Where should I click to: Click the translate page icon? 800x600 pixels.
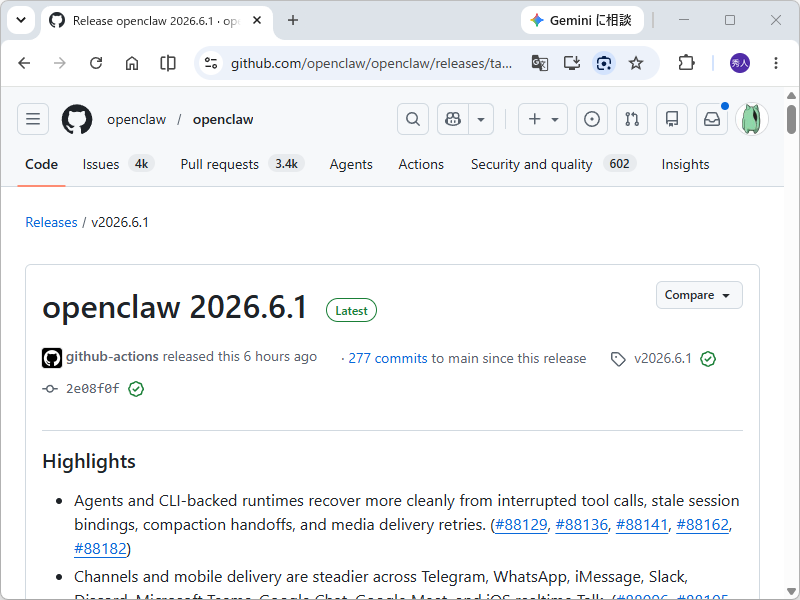[x=540, y=63]
